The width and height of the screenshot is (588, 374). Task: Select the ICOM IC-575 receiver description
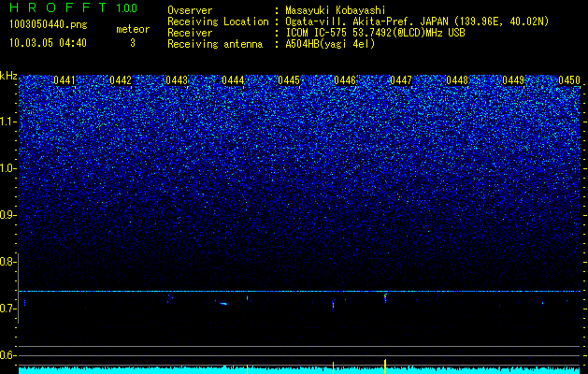click(x=375, y=33)
